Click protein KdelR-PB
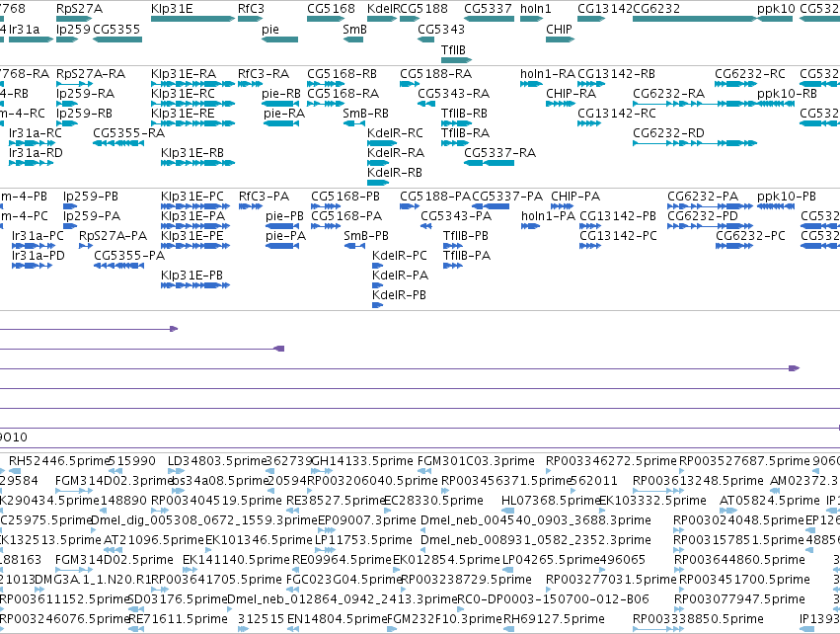Image resolution: width=840 pixels, height=634 pixels. tap(378, 305)
